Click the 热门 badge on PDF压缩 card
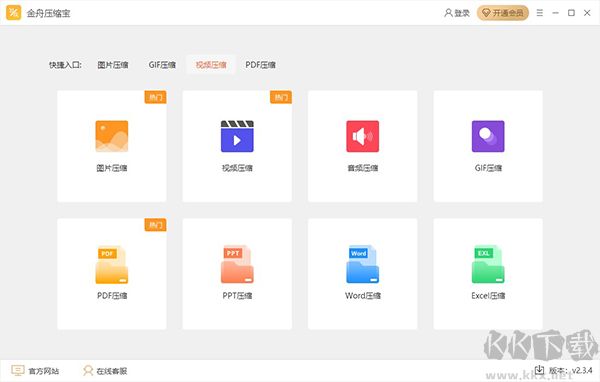 coord(155,225)
